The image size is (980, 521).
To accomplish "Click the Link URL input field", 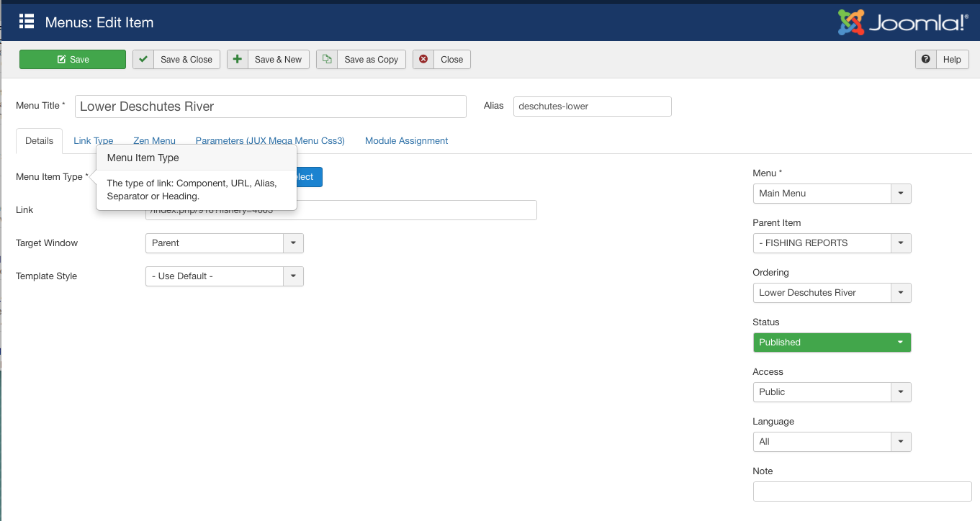I will pyautogui.click(x=341, y=210).
